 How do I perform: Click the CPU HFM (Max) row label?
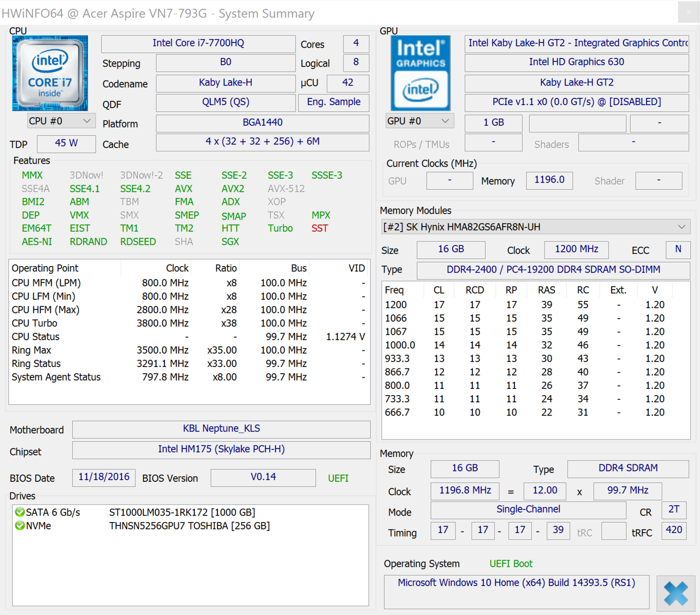(x=46, y=310)
